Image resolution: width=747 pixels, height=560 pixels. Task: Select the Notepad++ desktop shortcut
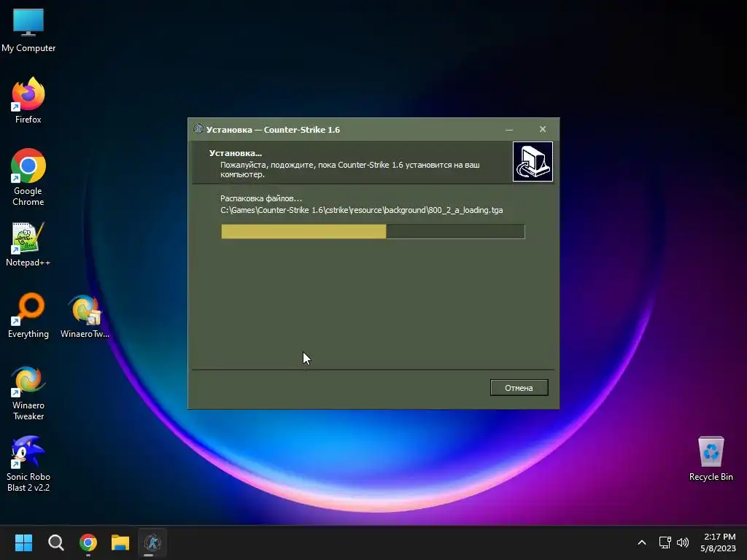click(x=28, y=244)
